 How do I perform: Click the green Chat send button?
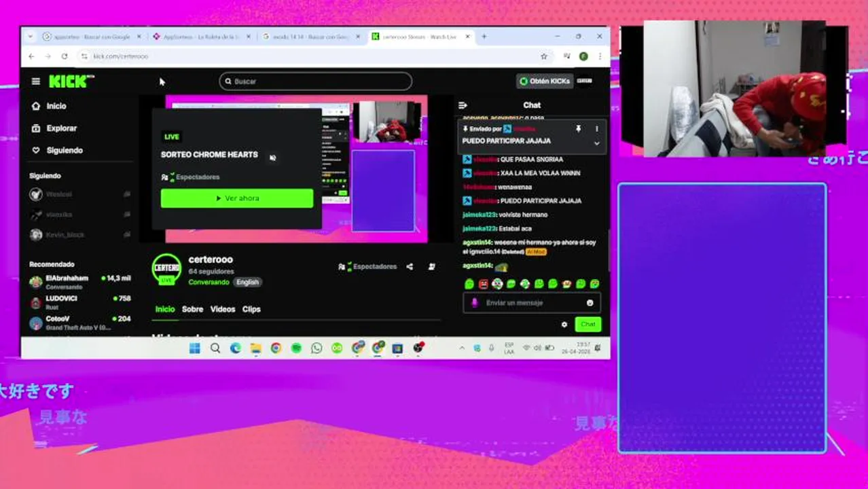pos(587,325)
